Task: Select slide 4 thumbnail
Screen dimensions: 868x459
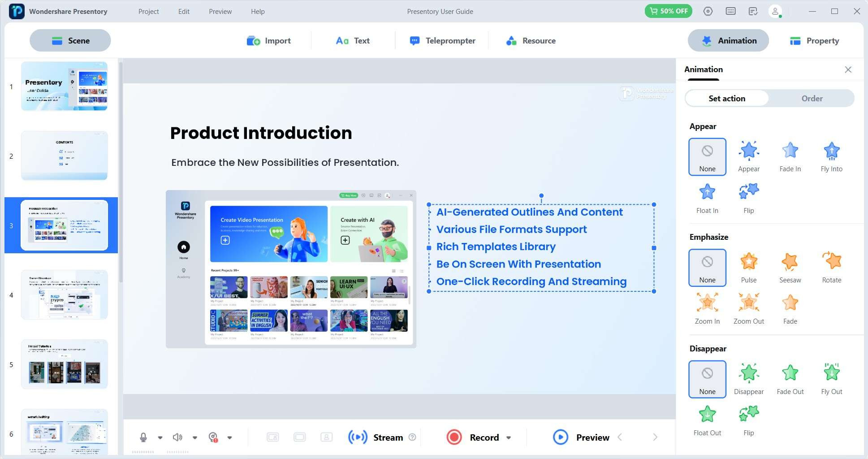Action: pos(64,294)
